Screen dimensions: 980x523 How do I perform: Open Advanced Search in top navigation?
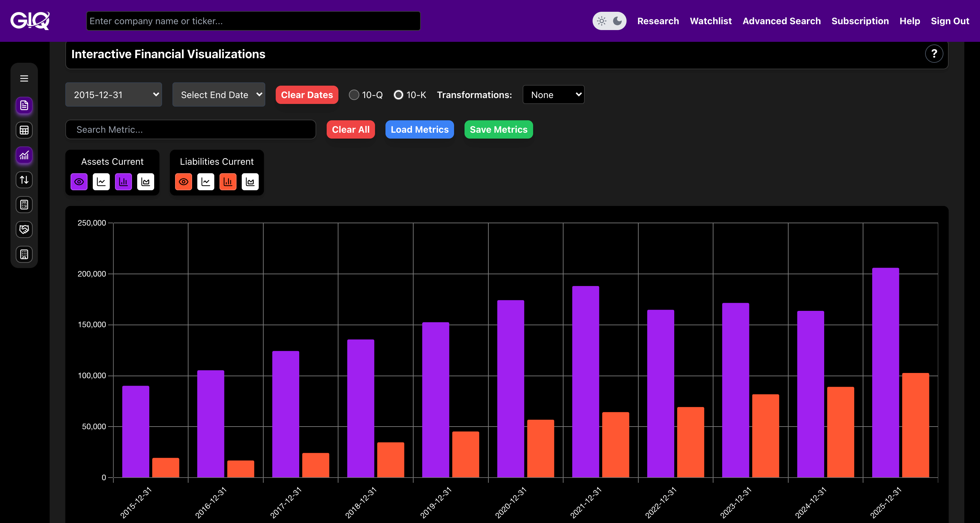(x=781, y=21)
